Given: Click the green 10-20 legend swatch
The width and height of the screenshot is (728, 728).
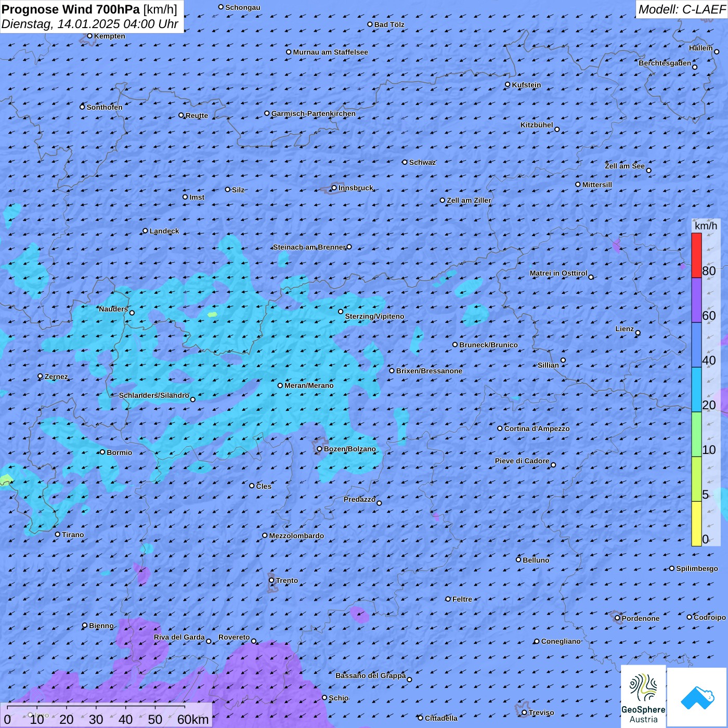Looking at the screenshot, I should (x=696, y=434).
